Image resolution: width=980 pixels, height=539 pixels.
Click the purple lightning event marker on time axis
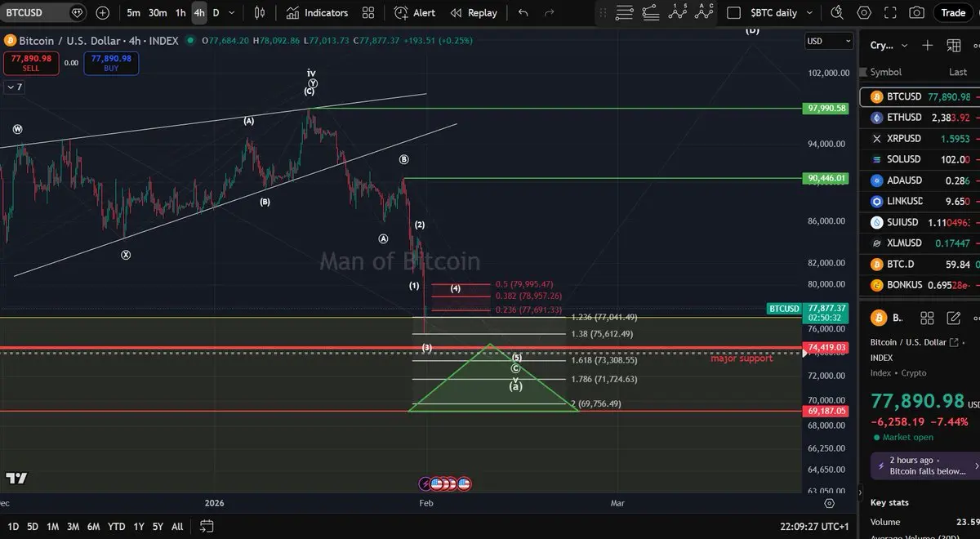point(425,483)
